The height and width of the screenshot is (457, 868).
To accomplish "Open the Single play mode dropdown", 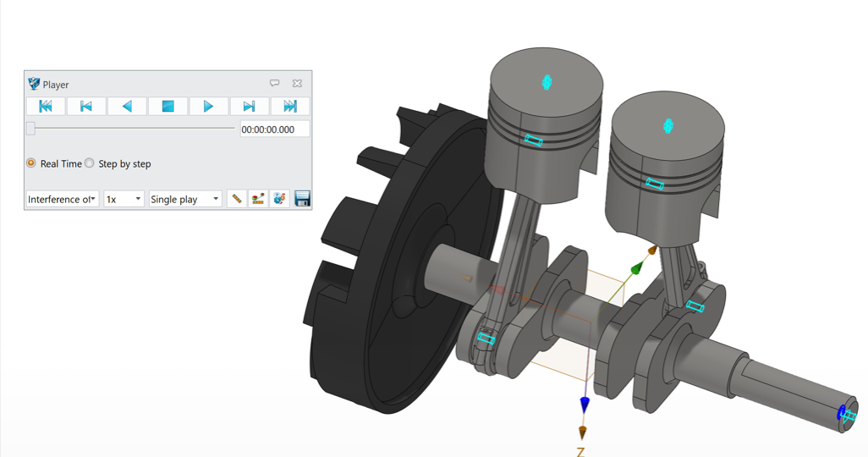I will click(185, 199).
